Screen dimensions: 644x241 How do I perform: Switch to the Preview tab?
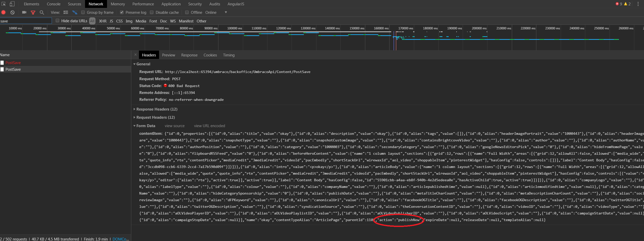[169, 55]
